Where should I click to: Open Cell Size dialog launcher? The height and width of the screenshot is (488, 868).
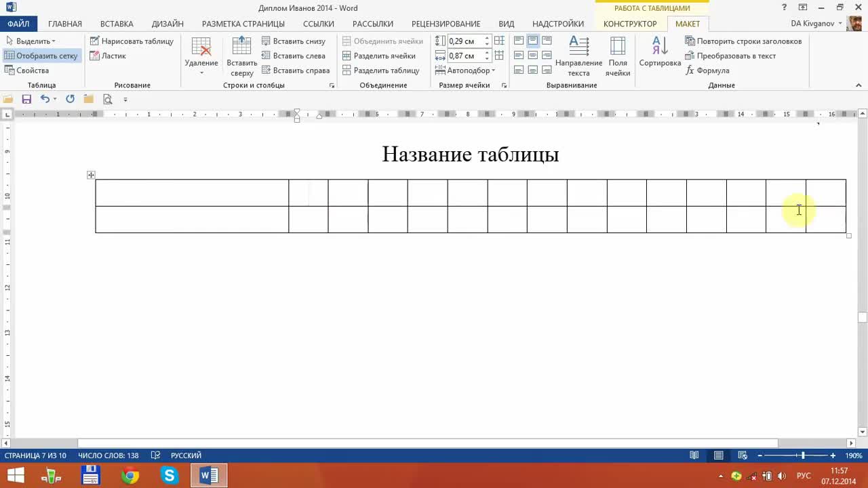tap(504, 85)
